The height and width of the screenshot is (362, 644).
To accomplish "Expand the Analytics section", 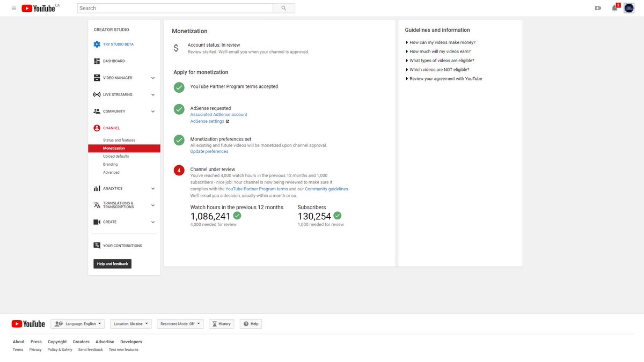I will click(153, 189).
